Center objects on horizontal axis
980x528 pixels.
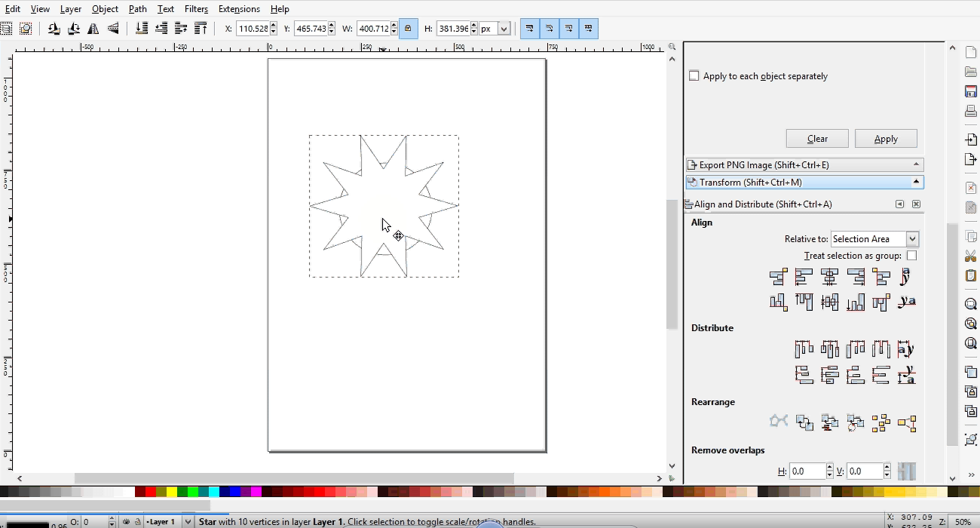pos(830,302)
